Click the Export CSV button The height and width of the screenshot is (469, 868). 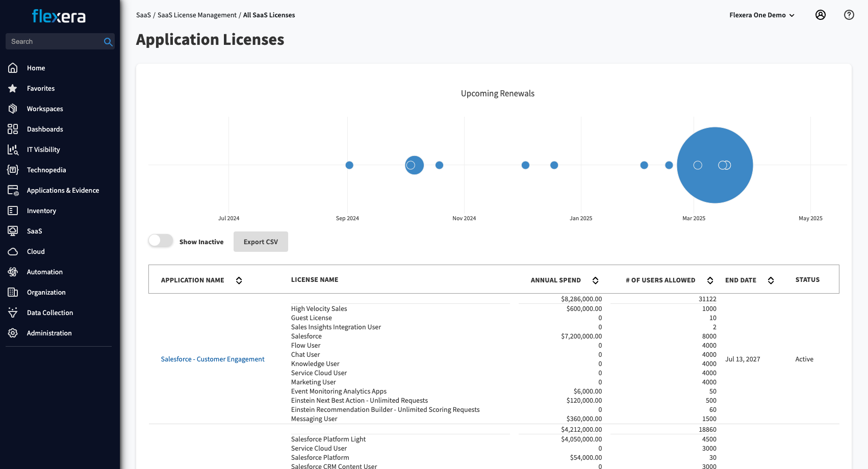tap(261, 241)
